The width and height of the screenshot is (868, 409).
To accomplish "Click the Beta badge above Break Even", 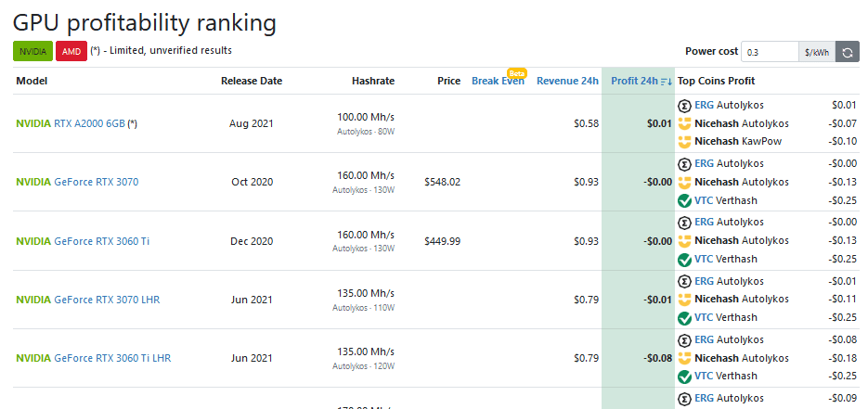I will (x=516, y=72).
